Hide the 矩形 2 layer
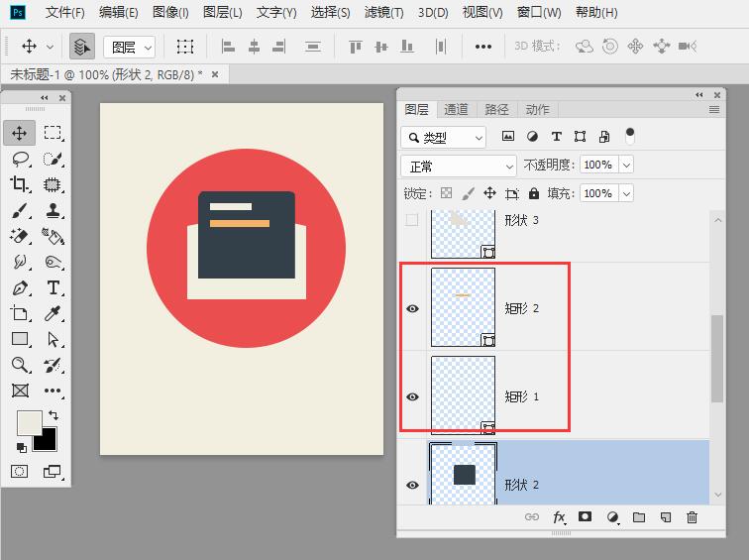749x560 pixels. [x=413, y=308]
